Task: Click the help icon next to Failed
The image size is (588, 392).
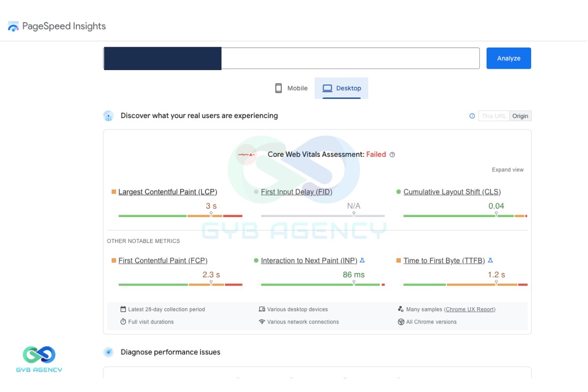Action: (392, 154)
